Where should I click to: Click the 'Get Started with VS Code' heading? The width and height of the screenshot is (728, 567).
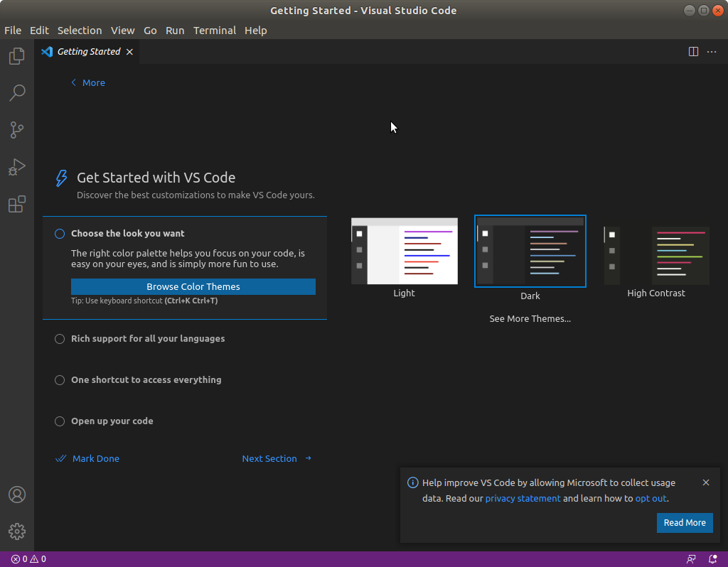tap(156, 178)
